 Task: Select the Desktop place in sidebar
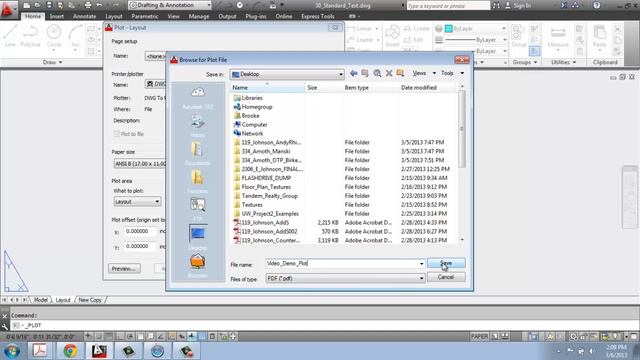click(198, 238)
